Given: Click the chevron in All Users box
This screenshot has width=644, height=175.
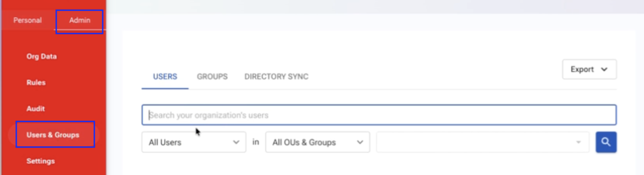Looking at the screenshot, I should pyautogui.click(x=236, y=142).
